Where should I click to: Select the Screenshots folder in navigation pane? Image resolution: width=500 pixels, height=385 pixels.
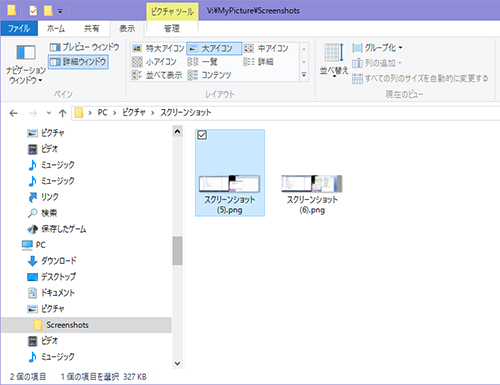86,325
